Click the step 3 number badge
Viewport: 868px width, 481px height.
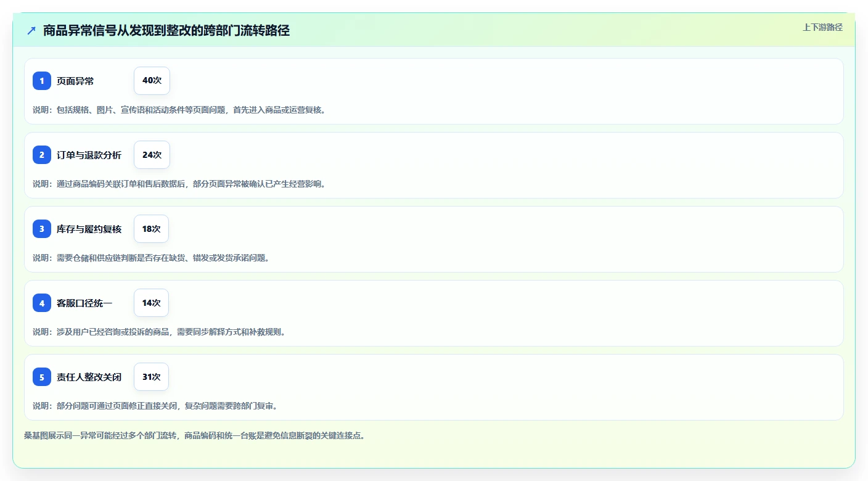(42, 229)
